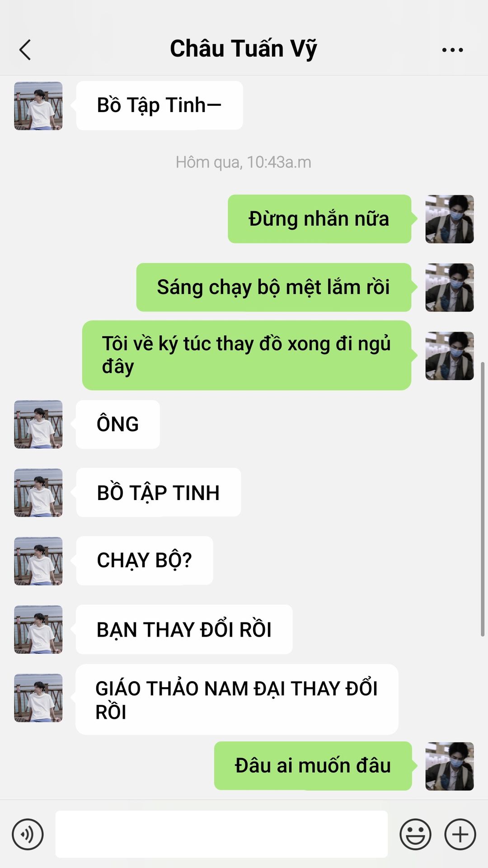Tap the 'BẠN THAY ĐỔI RỒI' message

coord(184,629)
